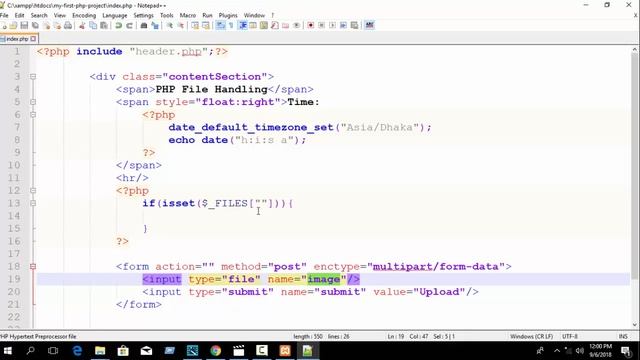Toggle the spell check ABC icon
This screenshot has height=360, width=640.
click(x=369, y=25)
